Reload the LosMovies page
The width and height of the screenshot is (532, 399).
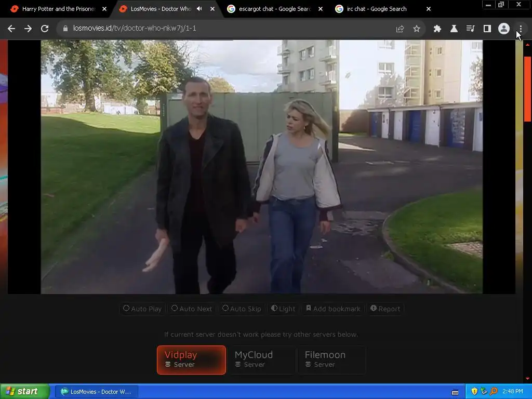(x=45, y=29)
